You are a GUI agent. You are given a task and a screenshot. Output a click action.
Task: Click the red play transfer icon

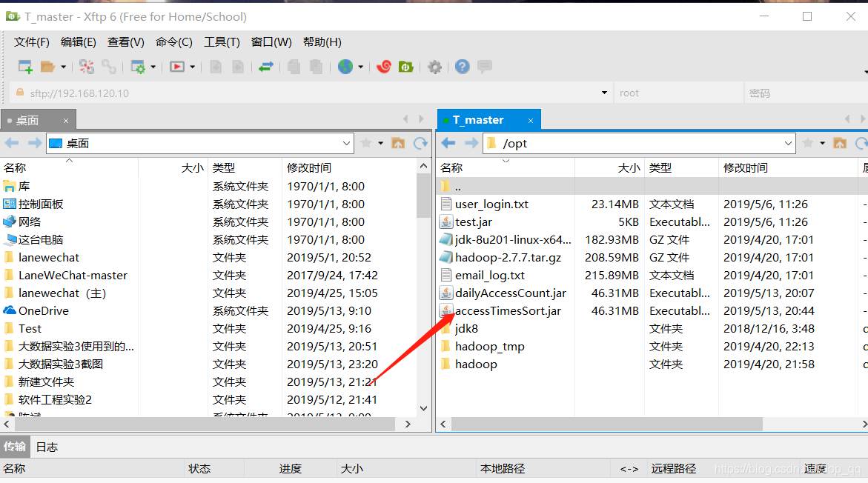point(177,67)
